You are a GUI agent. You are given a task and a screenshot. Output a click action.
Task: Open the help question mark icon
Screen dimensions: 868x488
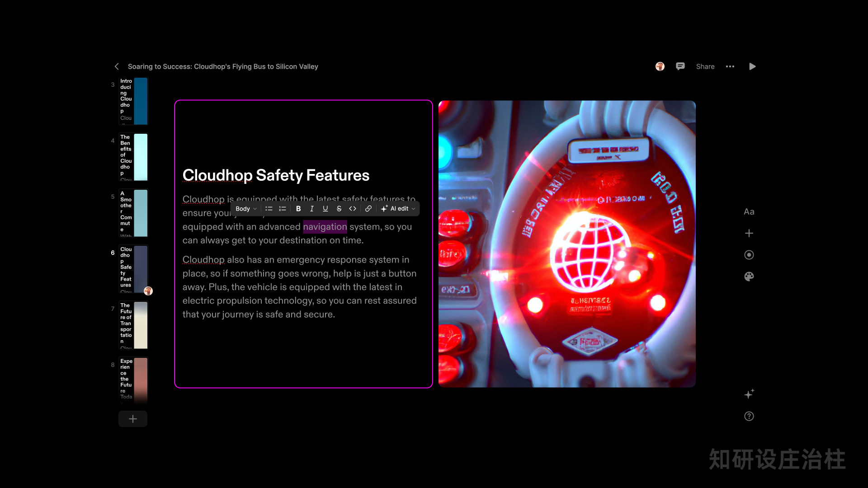tap(749, 416)
